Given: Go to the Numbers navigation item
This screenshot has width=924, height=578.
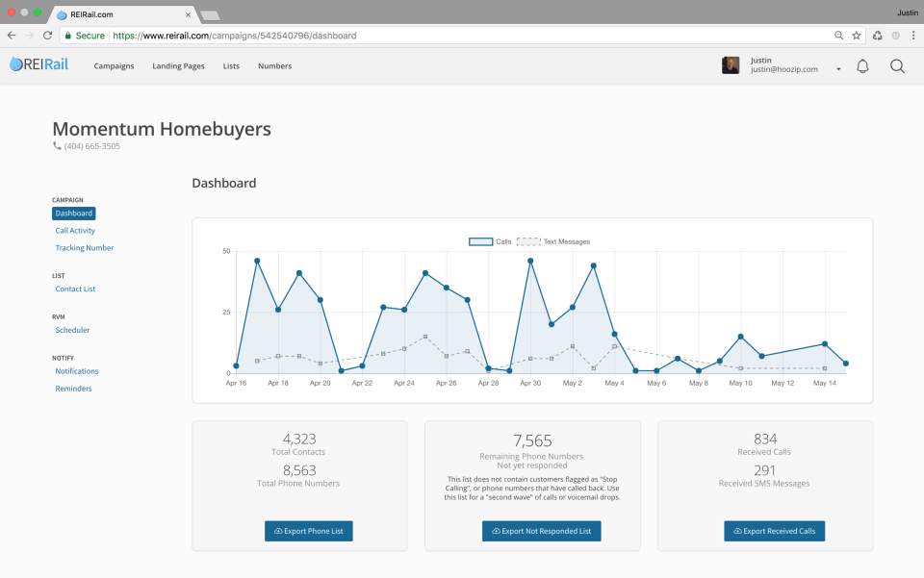Looking at the screenshot, I should [274, 66].
